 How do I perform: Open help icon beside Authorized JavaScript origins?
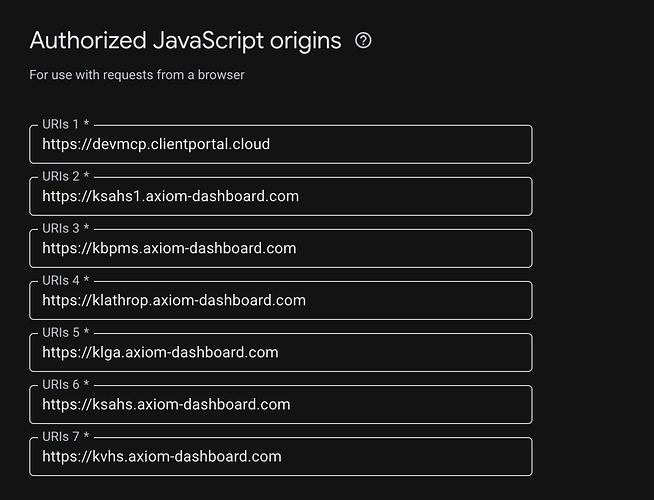pyautogui.click(x=363, y=41)
